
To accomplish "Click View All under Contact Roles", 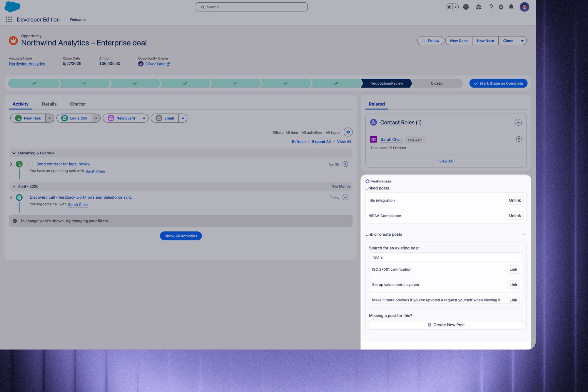I will click(446, 161).
